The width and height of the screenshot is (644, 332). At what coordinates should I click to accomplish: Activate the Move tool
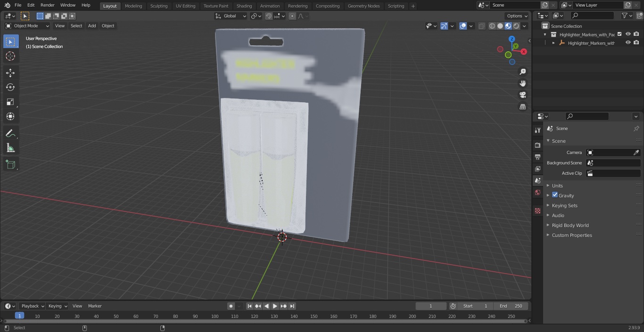tap(10, 73)
